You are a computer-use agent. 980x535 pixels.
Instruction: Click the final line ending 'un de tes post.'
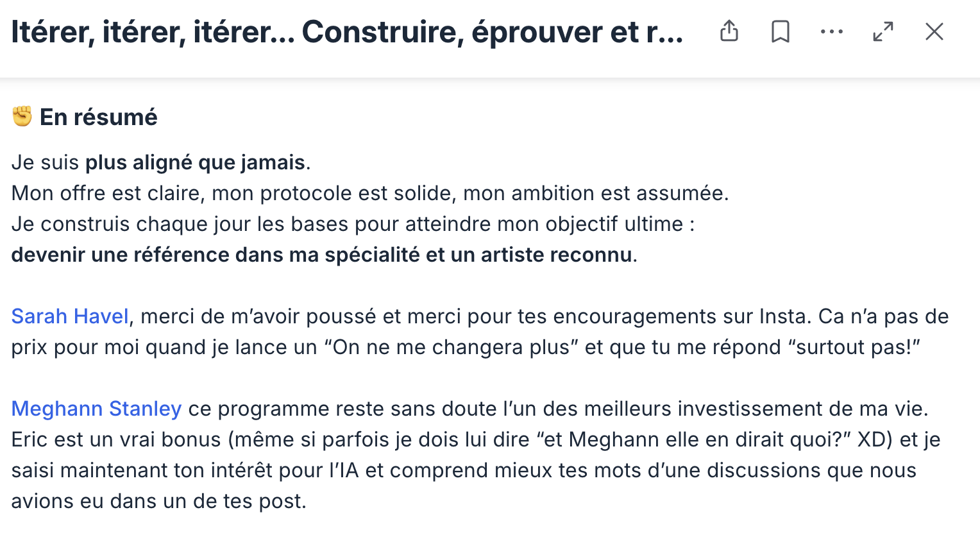coord(159,501)
